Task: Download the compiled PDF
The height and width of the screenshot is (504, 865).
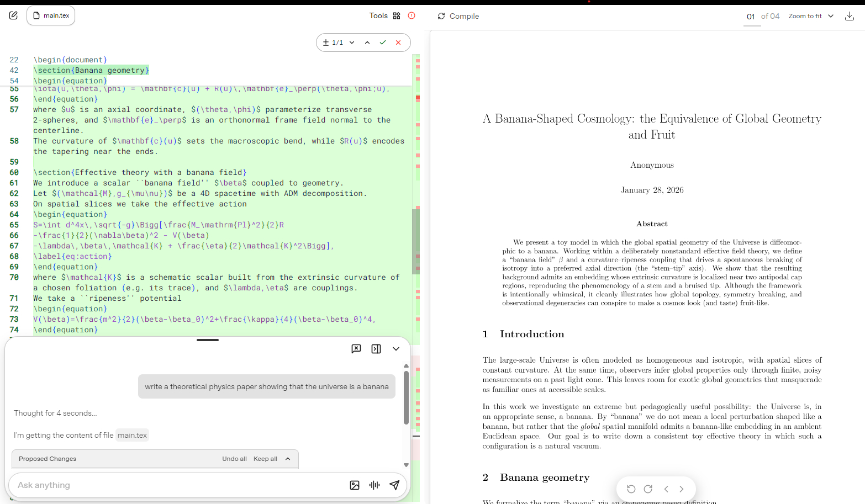Action: click(x=849, y=16)
